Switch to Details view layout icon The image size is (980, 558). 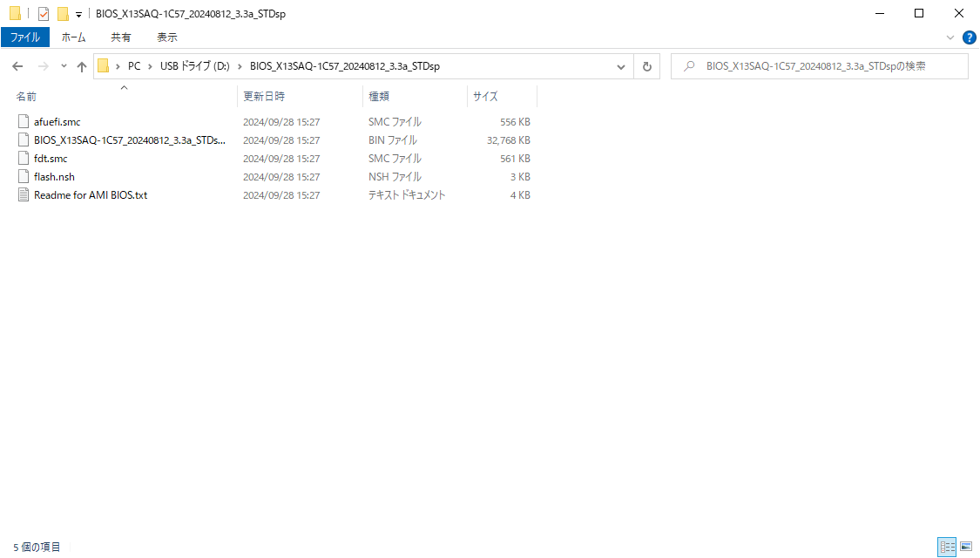(x=947, y=547)
